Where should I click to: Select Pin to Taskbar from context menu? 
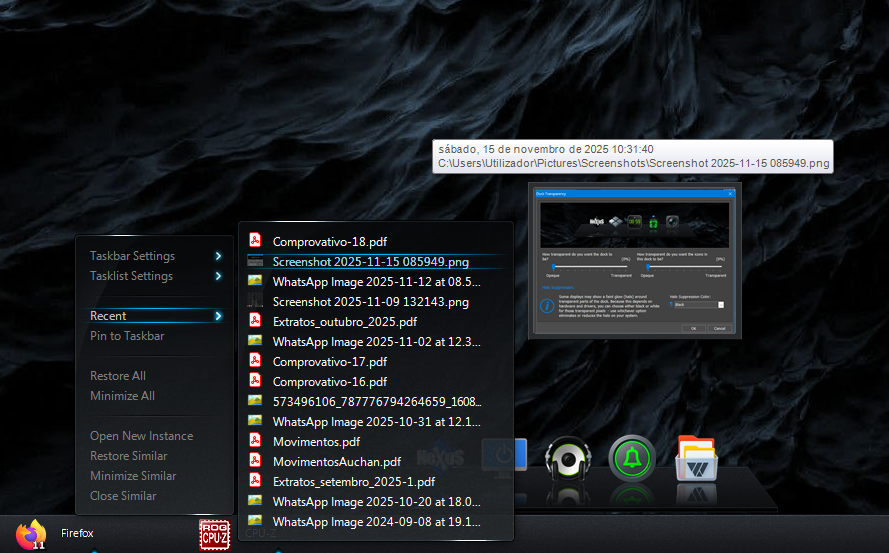point(127,336)
